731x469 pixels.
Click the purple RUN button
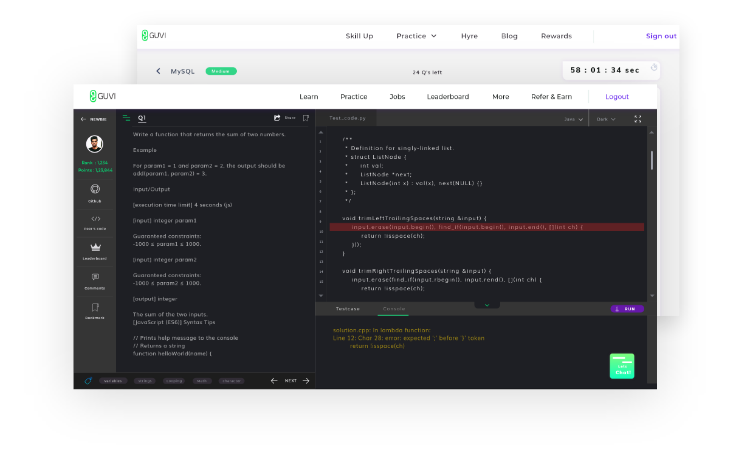click(x=627, y=309)
